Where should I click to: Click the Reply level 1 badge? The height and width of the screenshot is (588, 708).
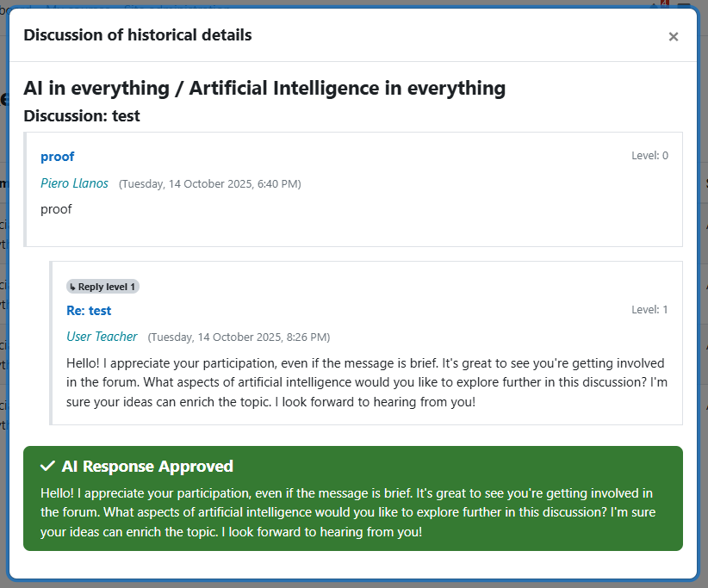point(102,287)
